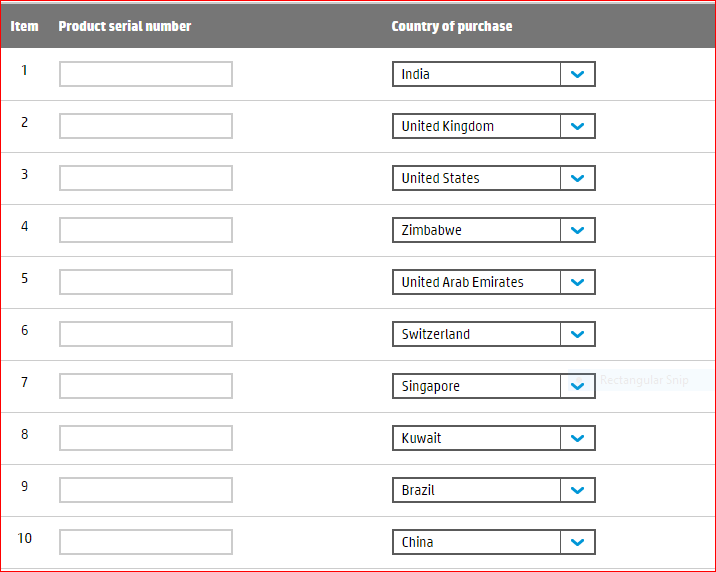Click serial number box for item 3
The image size is (716, 572).
tap(146, 178)
